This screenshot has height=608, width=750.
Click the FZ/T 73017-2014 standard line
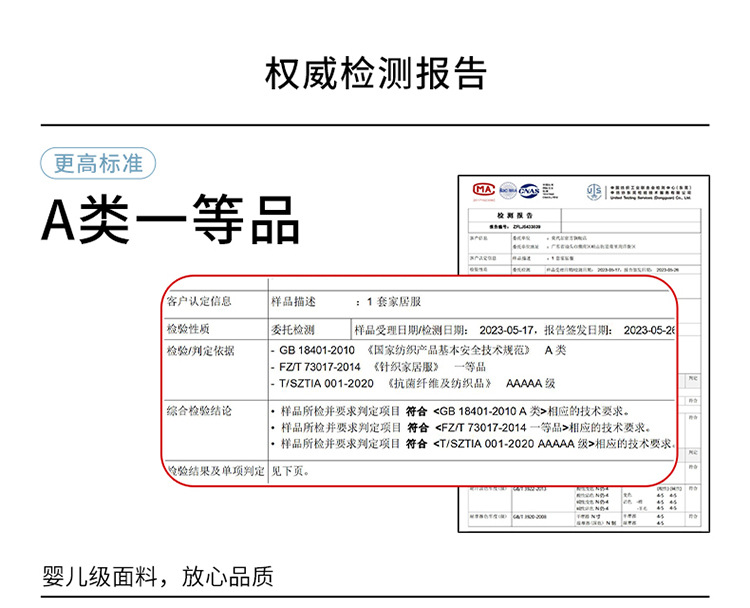pyautogui.click(x=378, y=367)
